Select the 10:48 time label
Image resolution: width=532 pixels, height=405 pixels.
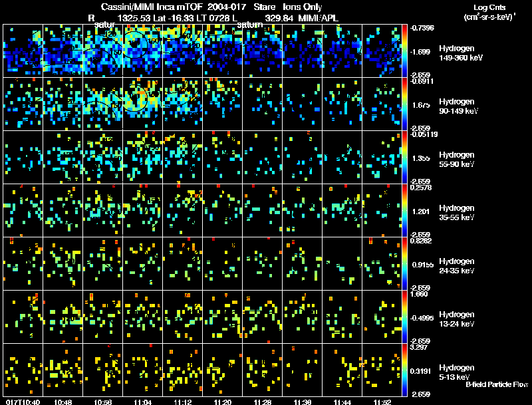63,402
